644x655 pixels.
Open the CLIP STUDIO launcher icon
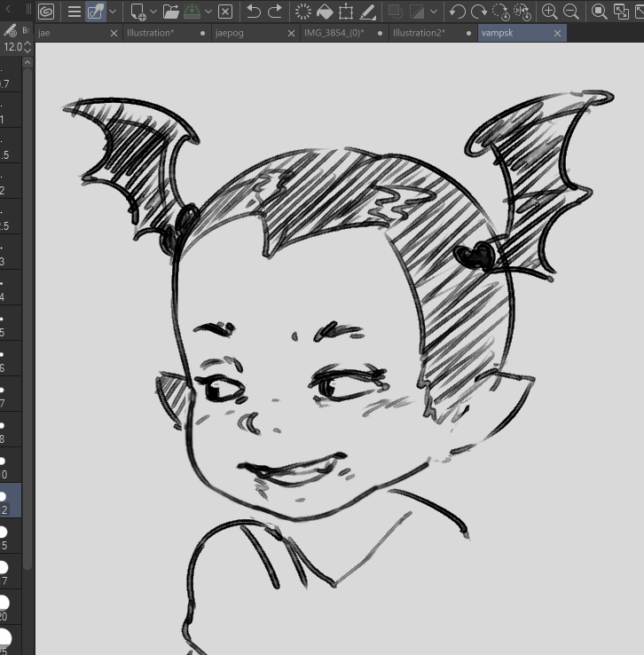click(46, 12)
